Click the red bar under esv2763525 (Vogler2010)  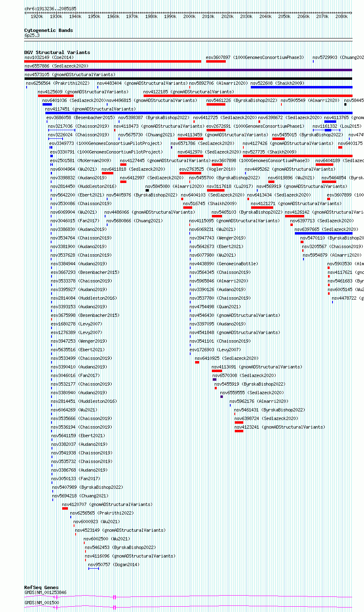click(x=190, y=173)
